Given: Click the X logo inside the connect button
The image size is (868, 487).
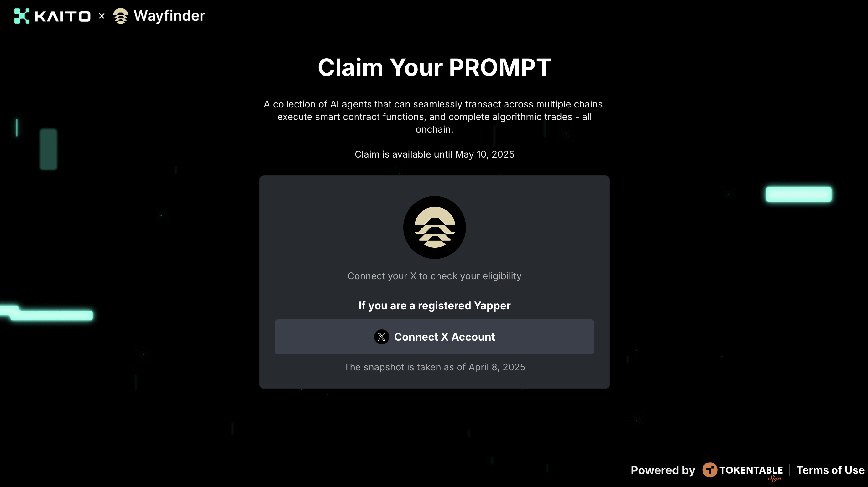Looking at the screenshot, I should (x=381, y=337).
